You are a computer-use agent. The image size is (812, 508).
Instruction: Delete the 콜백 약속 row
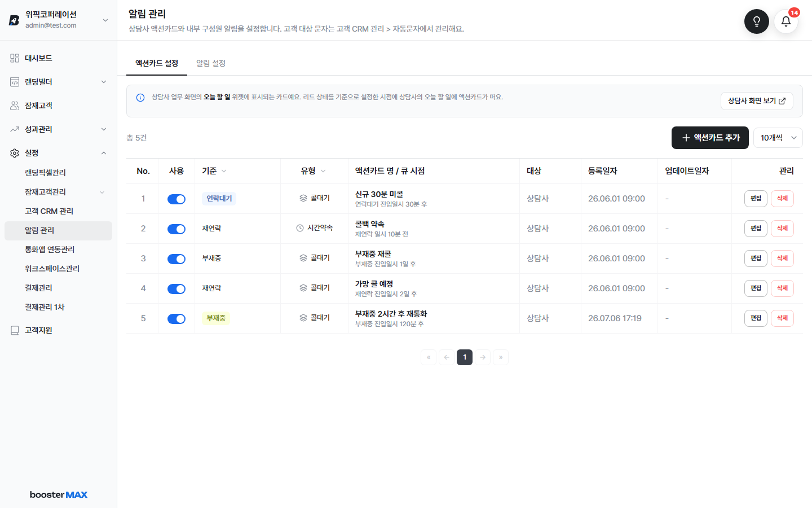coord(782,229)
